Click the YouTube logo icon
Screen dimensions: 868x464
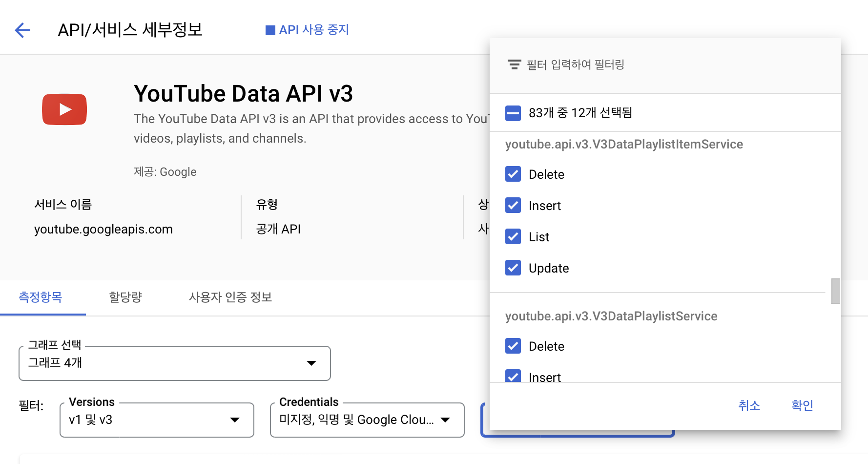(64, 109)
